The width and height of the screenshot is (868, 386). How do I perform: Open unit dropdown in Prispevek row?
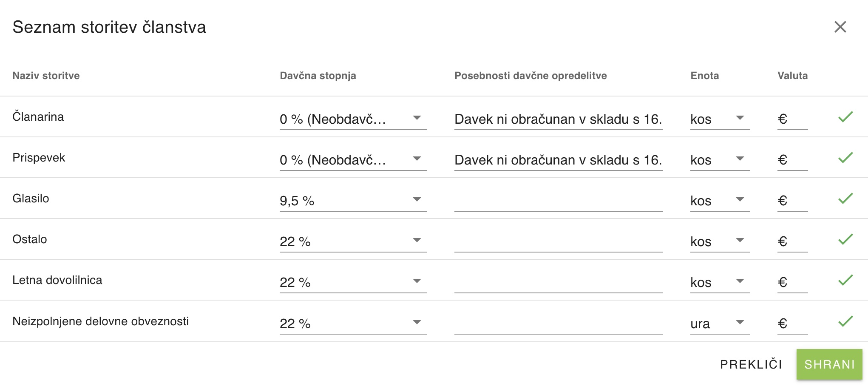point(720,160)
